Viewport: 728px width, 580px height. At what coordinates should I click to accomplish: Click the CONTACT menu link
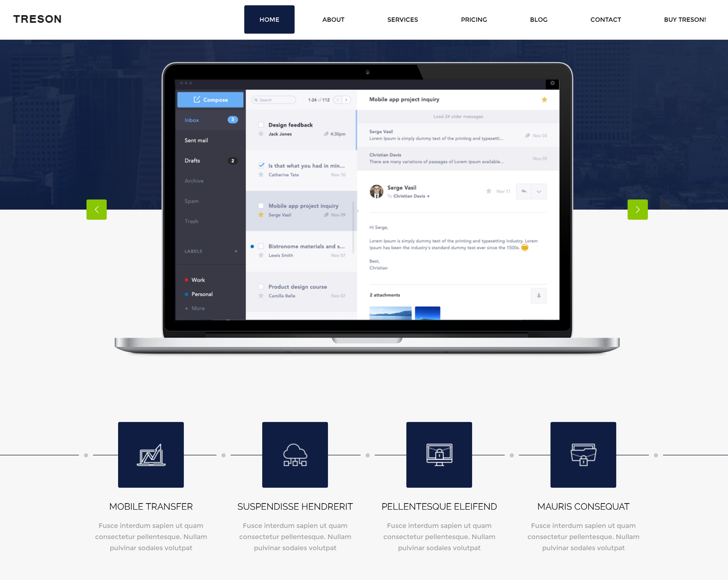[x=605, y=19]
